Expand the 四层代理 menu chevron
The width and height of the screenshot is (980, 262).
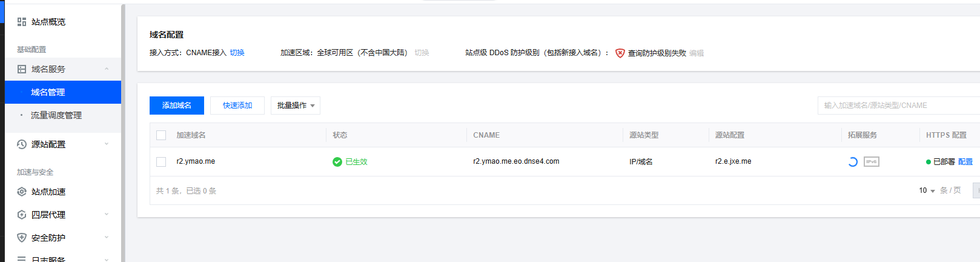[107, 215]
